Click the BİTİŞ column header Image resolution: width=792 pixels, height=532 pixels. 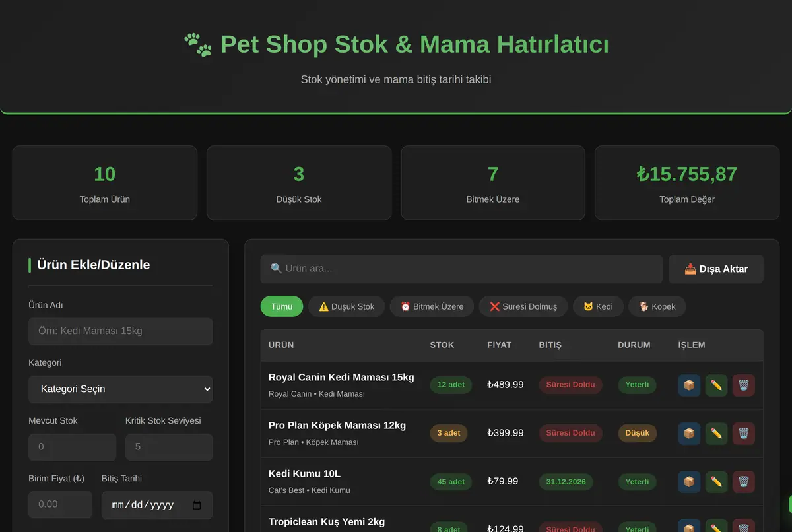click(x=550, y=345)
